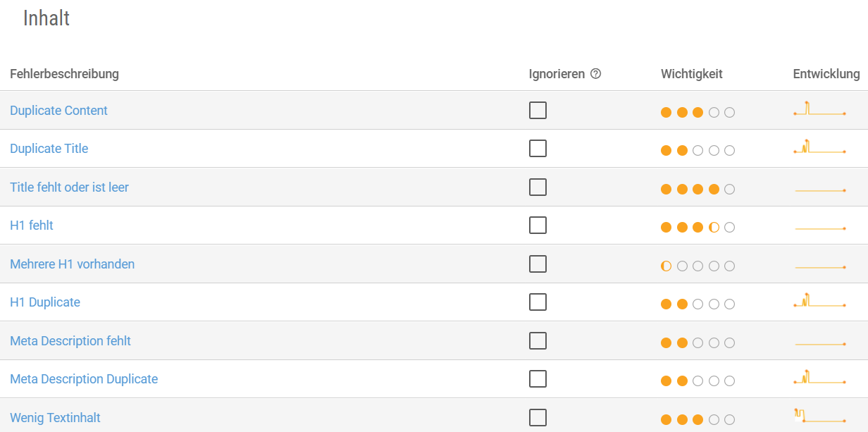
Task: Open the H1 fehlt error details
Action: click(32, 226)
